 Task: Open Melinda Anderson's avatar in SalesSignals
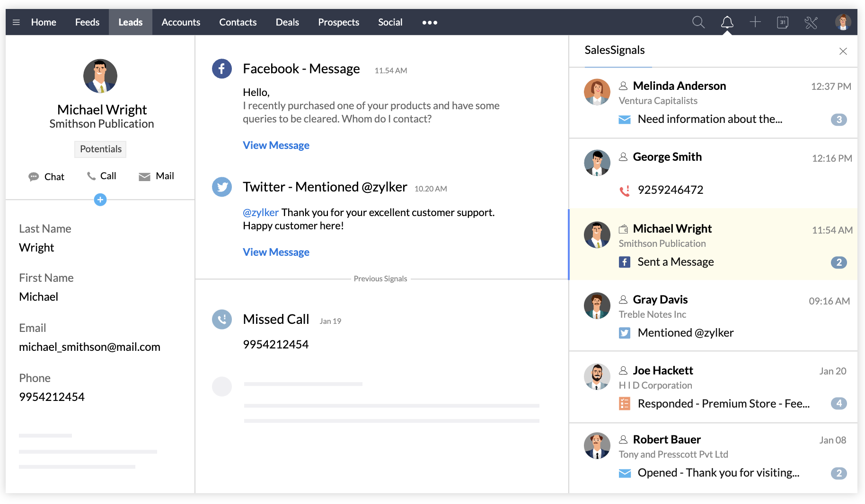click(x=597, y=92)
